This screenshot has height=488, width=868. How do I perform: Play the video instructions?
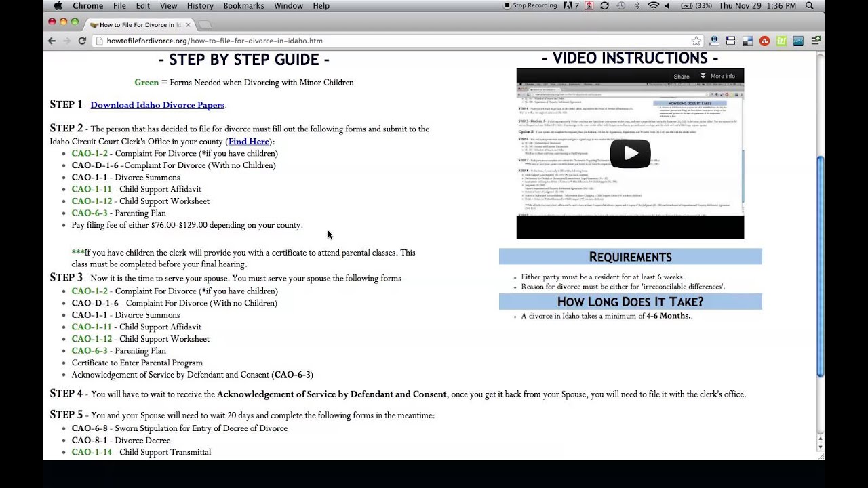(x=630, y=153)
